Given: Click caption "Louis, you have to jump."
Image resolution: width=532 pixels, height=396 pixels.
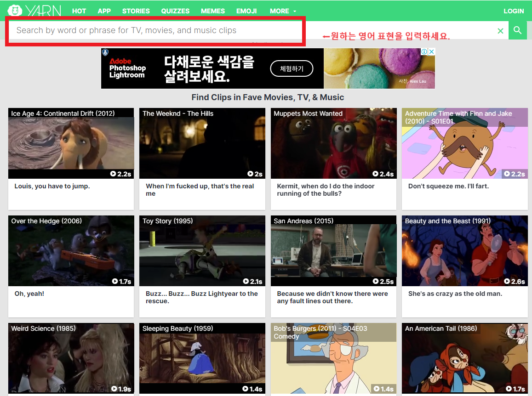Looking at the screenshot, I should [52, 186].
